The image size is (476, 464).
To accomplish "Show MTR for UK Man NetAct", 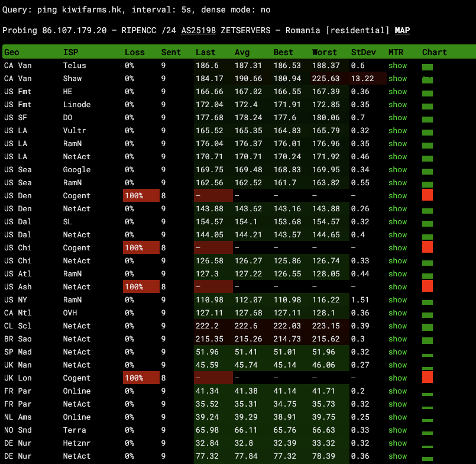I will (x=398, y=365).
